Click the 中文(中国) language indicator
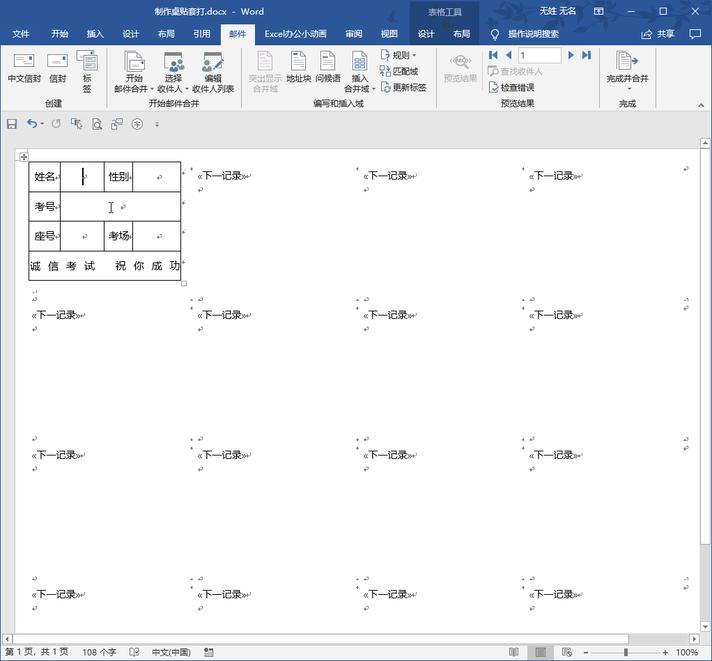 point(171,652)
